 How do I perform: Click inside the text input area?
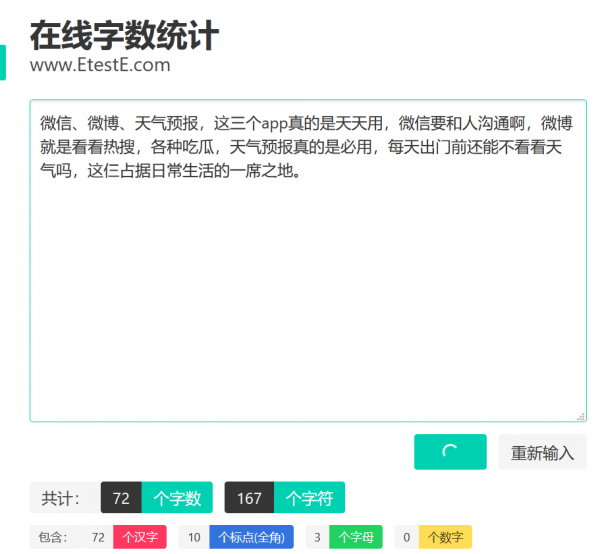[x=308, y=261]
